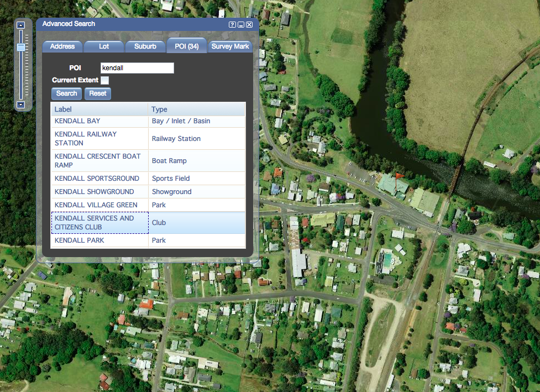Click the POI text input field
The width and height of the screenshot is (540, 392).
point(137,68)
